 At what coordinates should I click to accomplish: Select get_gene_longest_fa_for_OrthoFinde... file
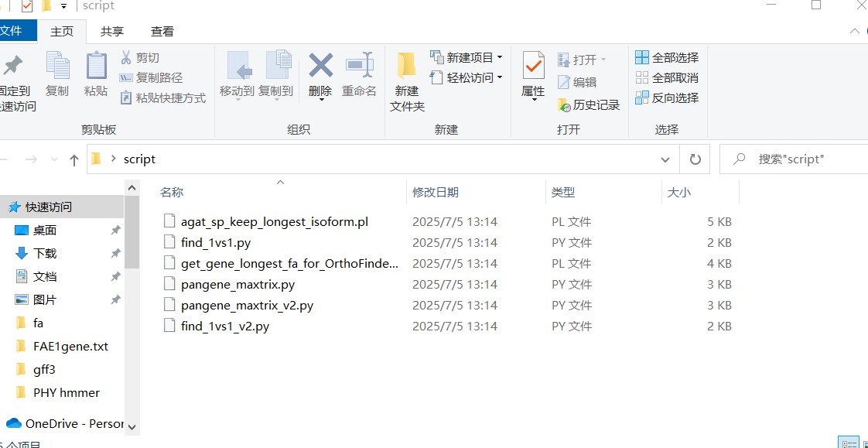tap(289, 264)
